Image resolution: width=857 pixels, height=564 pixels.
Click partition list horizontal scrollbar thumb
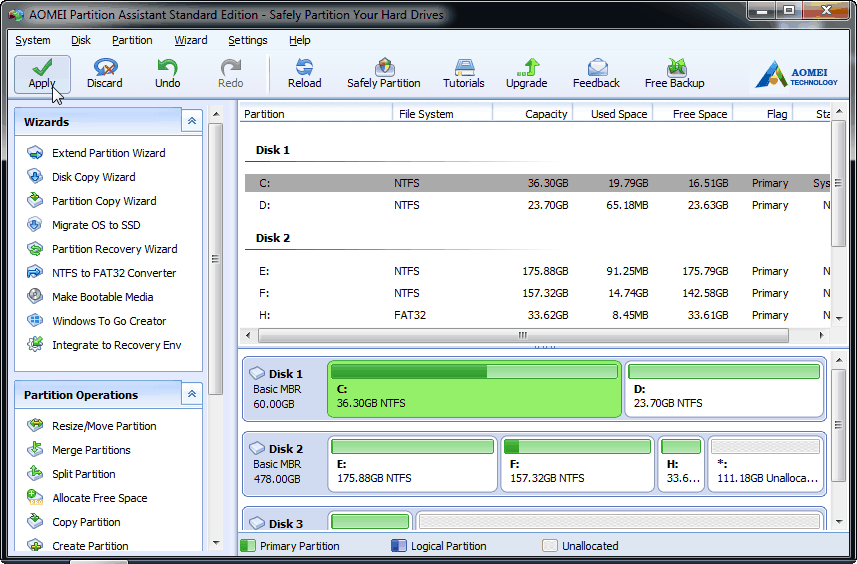(x=523, y=335)
